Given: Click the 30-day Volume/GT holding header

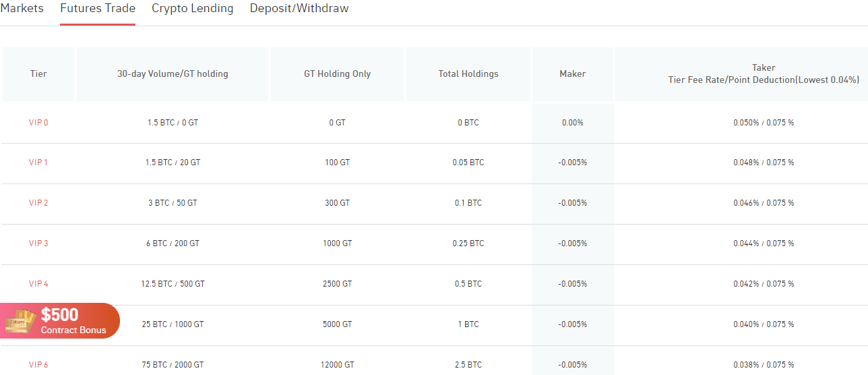Looking at the screenshot, I should click(x=173, y=74).
